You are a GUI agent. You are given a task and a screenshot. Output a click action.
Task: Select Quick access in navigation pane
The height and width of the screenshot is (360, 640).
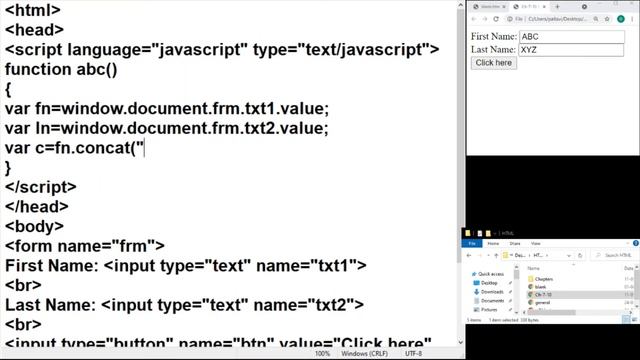click(x=488, y=274)
